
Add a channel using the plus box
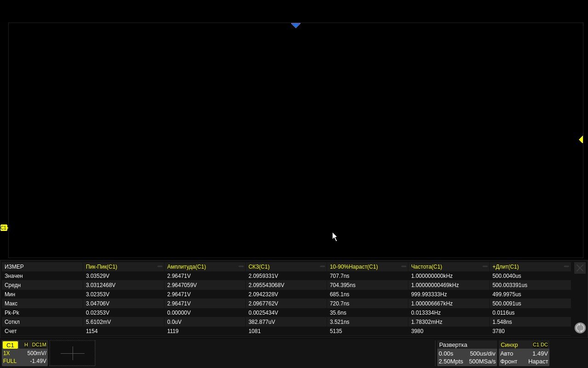click(72, 353)
